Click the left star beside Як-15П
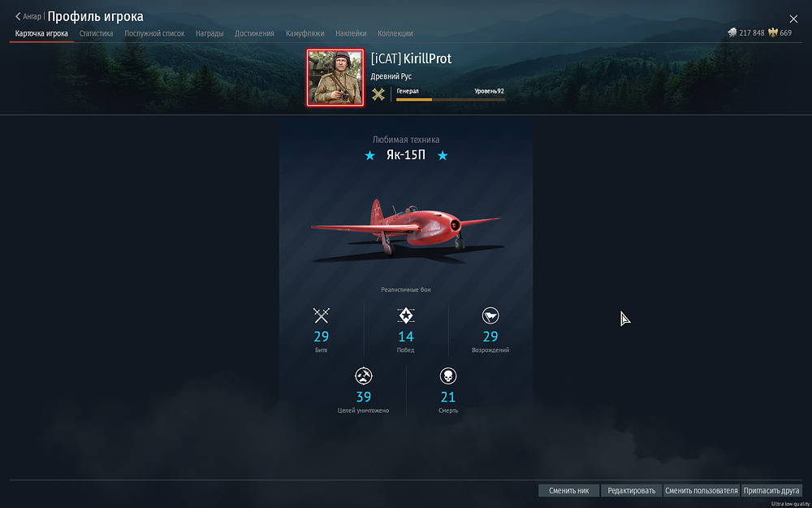Viewport: 812px width, 508px height. tap(369, 155)
